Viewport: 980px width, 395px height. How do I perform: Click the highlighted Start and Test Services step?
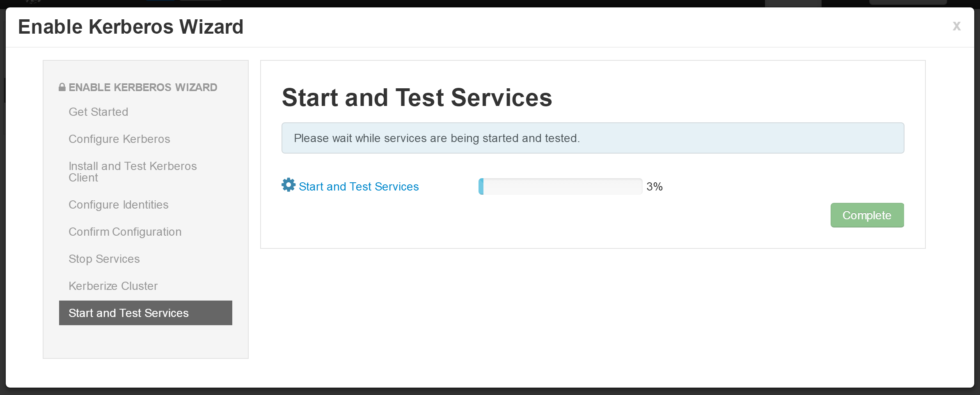coord(146,313)
